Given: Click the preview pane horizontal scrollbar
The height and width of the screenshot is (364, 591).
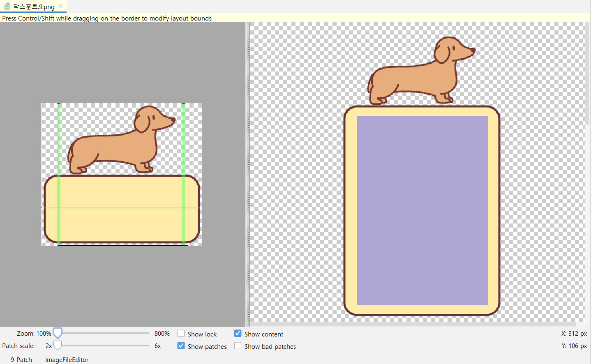Looking at the screenshot, I should coord(412,324).
